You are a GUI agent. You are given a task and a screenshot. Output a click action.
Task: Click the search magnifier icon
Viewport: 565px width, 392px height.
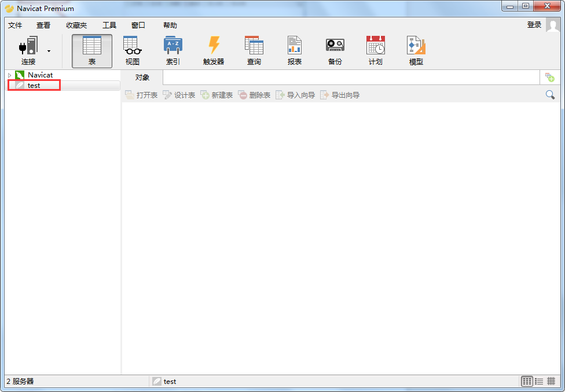click(x=550, y=95)
